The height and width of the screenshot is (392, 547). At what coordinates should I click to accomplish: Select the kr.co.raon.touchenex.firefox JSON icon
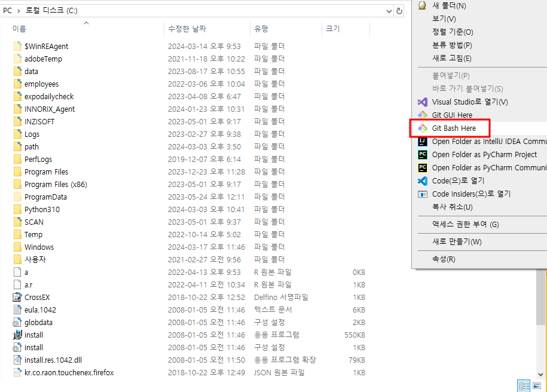[17, 372]
